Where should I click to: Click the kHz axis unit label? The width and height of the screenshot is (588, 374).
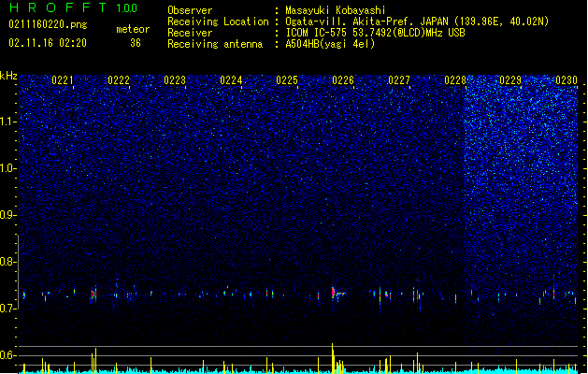coord(8,76)
